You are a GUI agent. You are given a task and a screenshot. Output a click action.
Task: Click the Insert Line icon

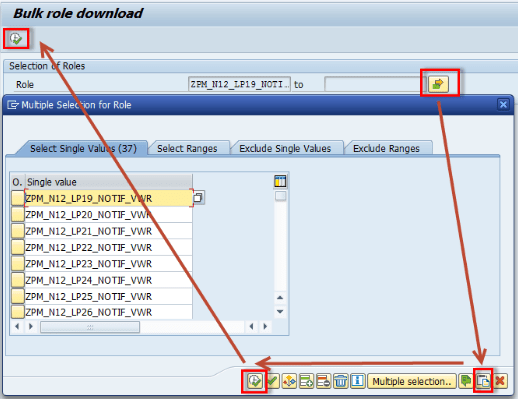point(306,381)
